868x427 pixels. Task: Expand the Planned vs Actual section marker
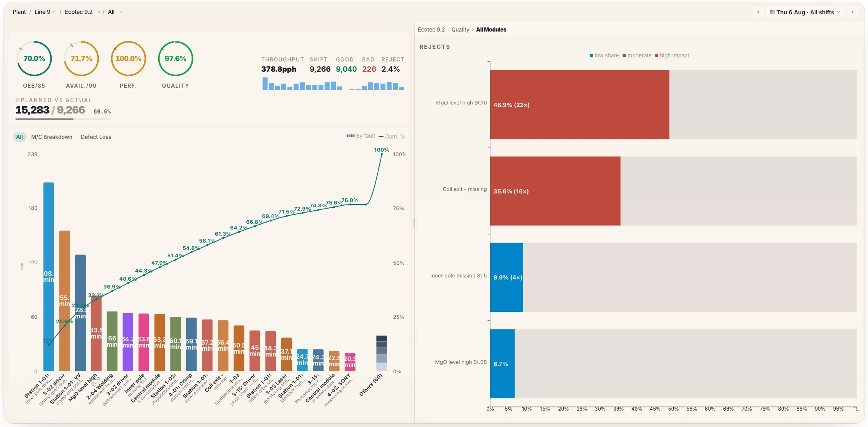[x=18, y=100]
